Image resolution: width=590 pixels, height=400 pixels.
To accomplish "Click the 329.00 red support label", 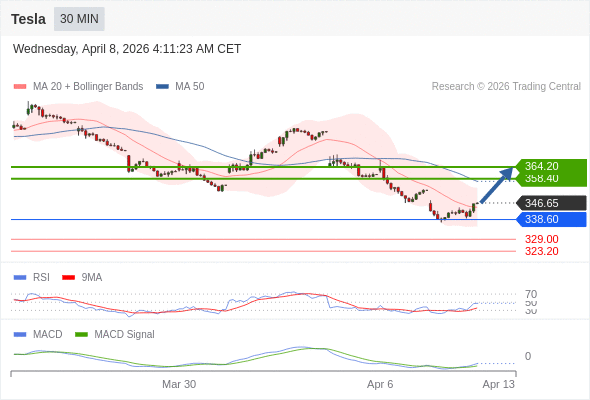I will (542, 239).
